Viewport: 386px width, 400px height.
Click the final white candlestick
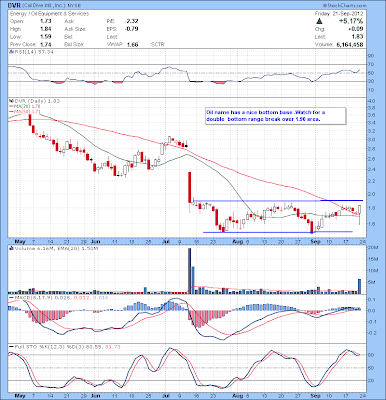[x=360, y=210]
